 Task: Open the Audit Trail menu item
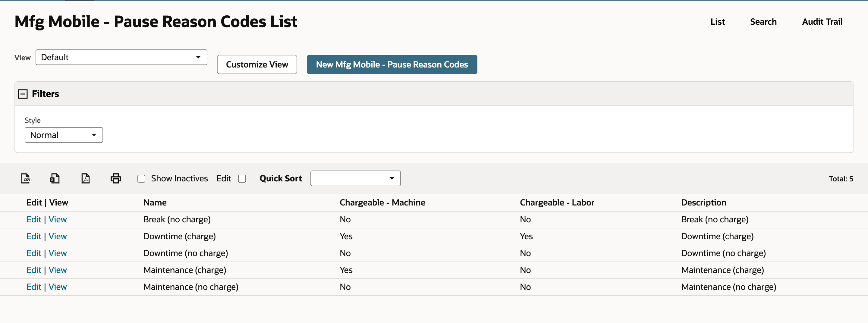click(822, 22)
